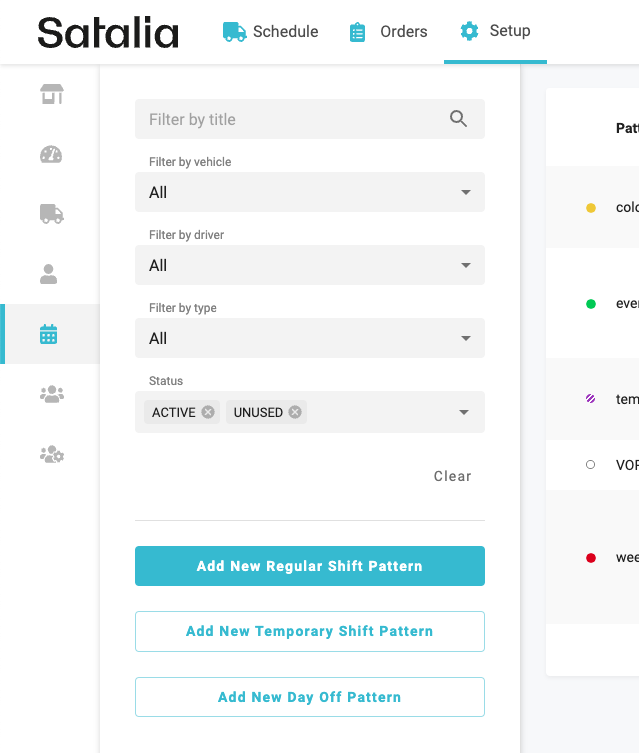Remove the UNUSED status chip
Viewport: 639px width, 753px height.
[295, 412]
